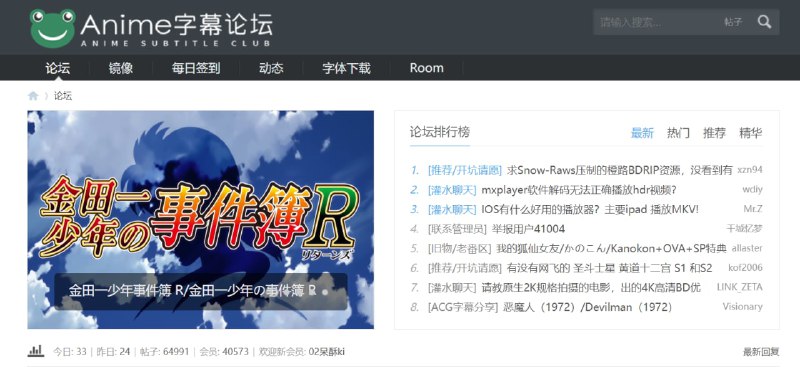Click the [ACG字幕分享] category tag
The height and width of the screenshot is (367, 800).
coord(463,307)
